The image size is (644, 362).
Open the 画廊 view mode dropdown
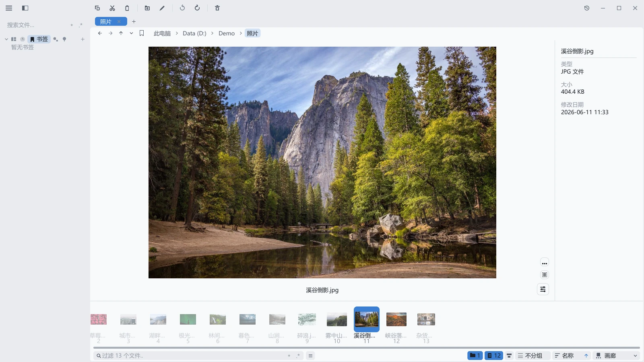click(617, 356)
